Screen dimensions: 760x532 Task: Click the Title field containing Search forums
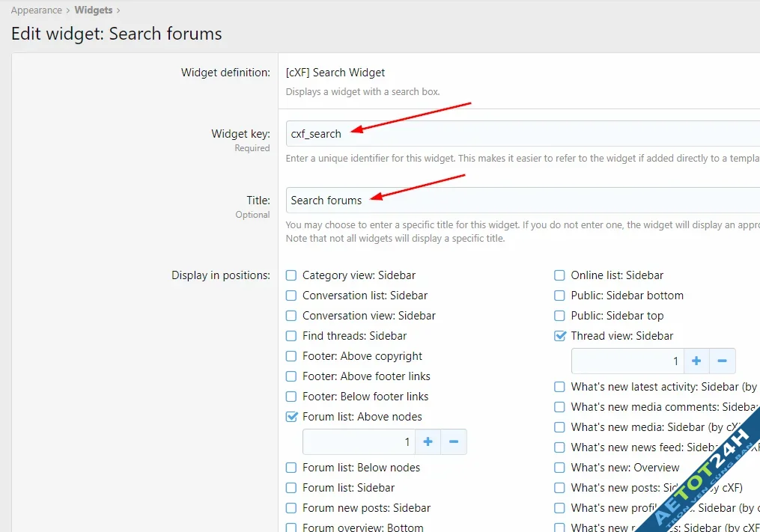tap(449, 200)
